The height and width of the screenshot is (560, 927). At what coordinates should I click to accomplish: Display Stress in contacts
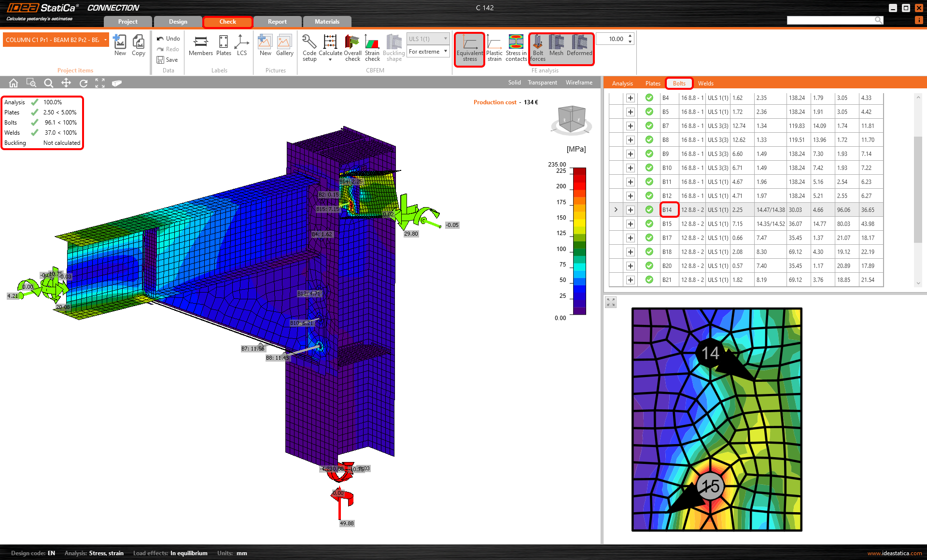(516, 47)
